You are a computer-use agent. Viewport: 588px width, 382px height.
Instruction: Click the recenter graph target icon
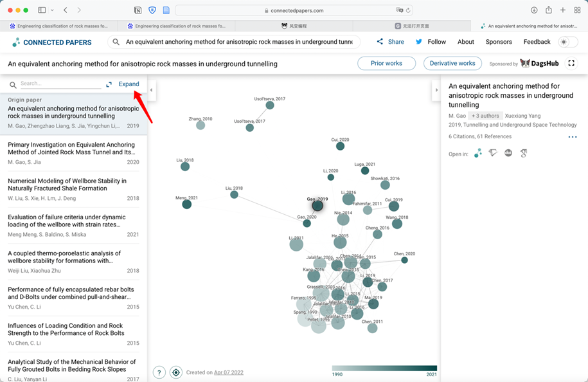[x=175, y=372]
